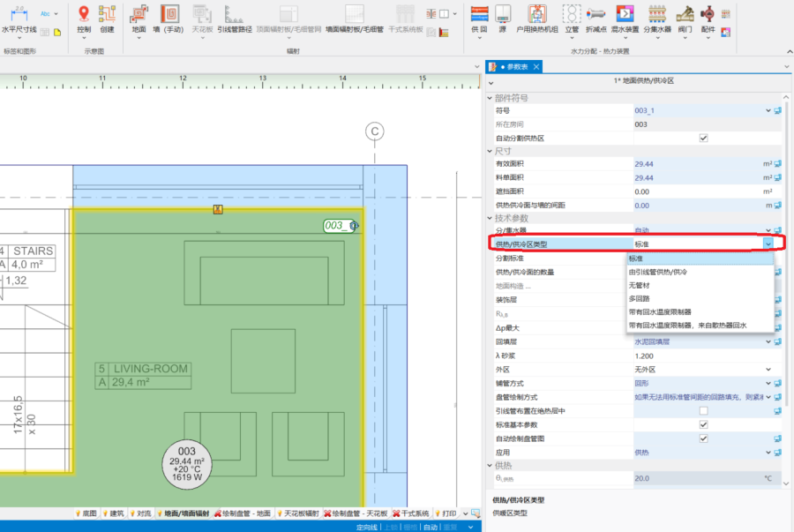
Task: Collapse the 供热/供冷区类型 dropdown arrow
Action: pos(768,244)
